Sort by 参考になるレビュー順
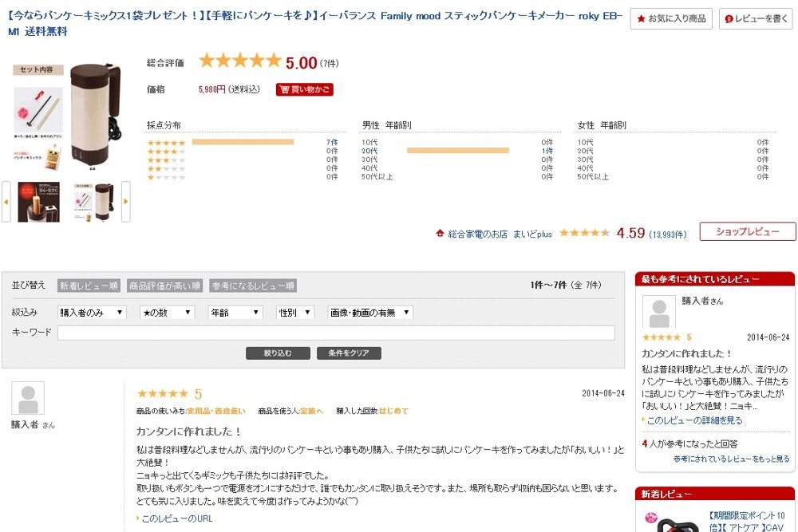The width and height of the screenshot is (798, 532). [253, 286]
